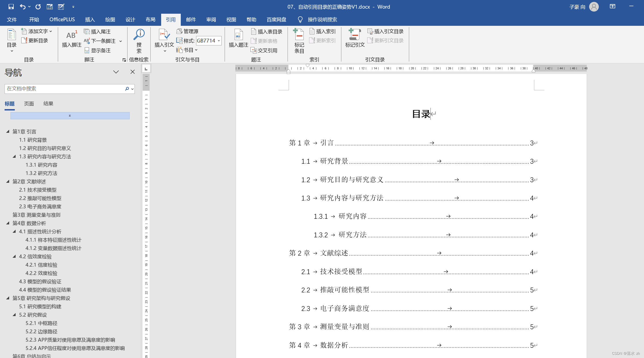Image resolution: width=644 pixels, height=358 pixels.
Task: Click the tab selector at ruler corner
Action: tap(146, 69)
